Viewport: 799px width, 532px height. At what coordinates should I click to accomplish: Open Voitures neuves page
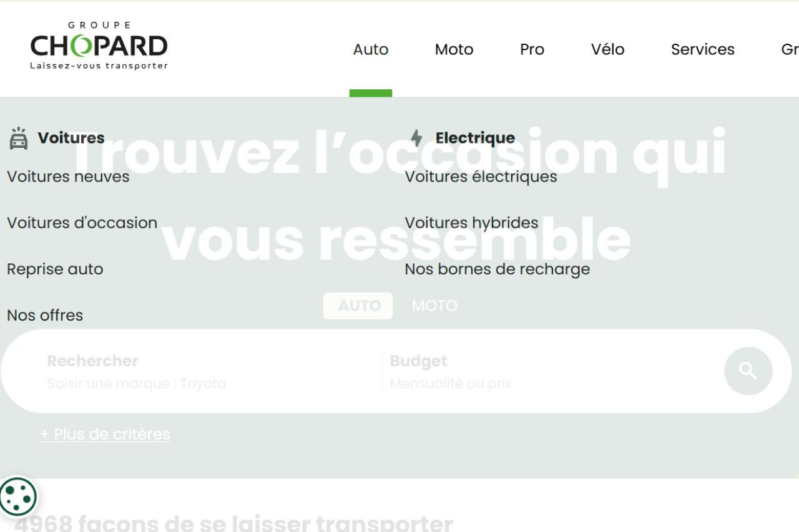(x=67, y=177)
